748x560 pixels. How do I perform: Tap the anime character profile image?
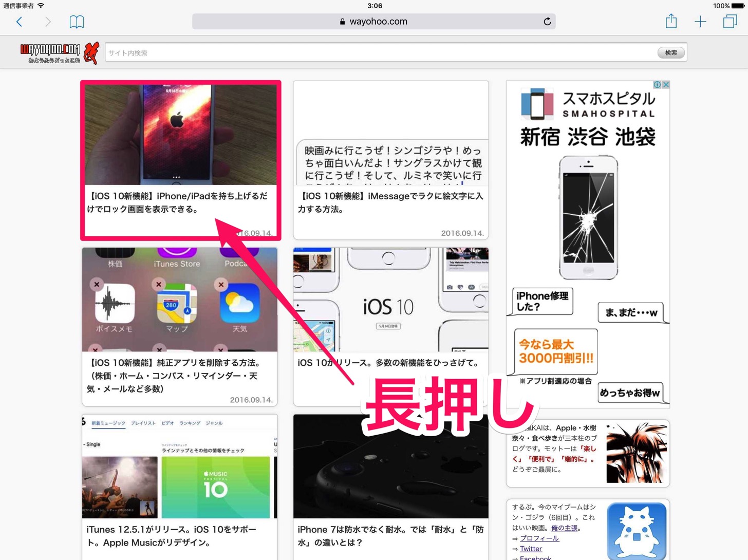coord(637,453)
